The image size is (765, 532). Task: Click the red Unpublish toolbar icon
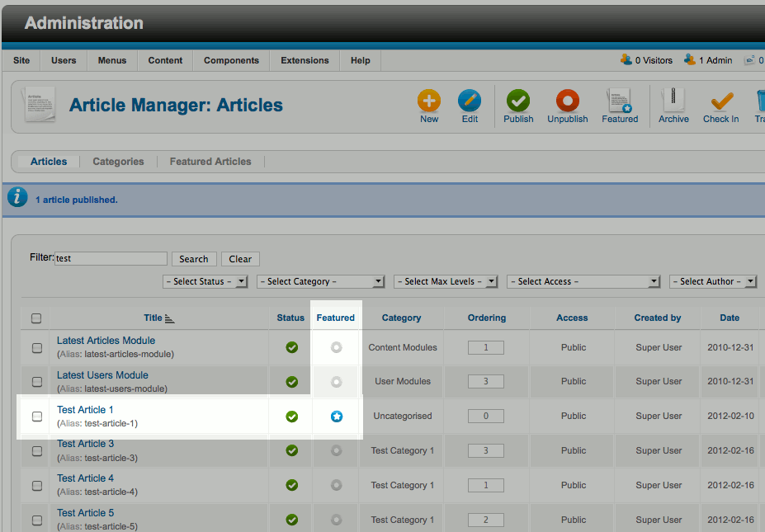(x=568, y=101)
